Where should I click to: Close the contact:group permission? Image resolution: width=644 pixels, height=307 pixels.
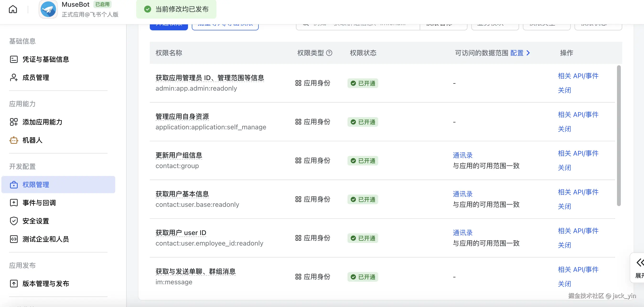(x=564, y=168)
